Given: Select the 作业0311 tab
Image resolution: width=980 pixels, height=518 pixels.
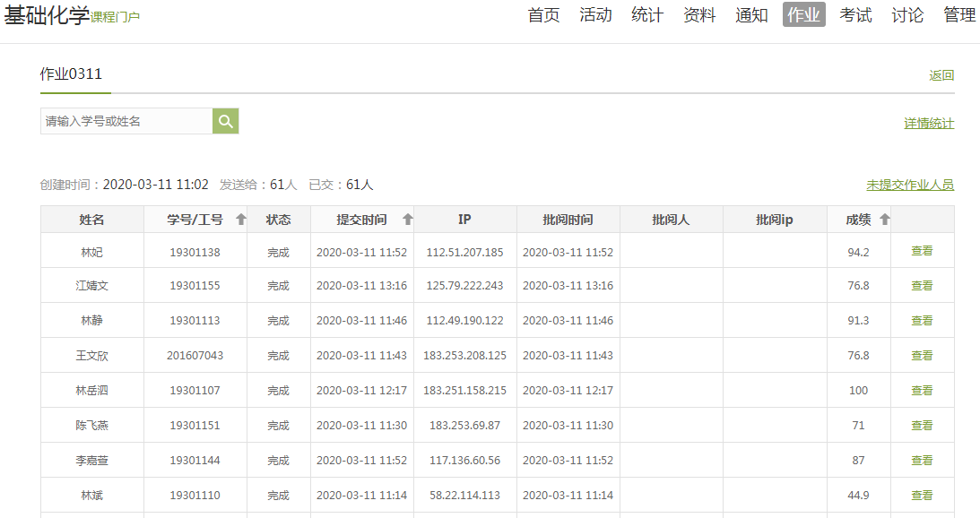Looking at the screenshot, I should 71,74.
